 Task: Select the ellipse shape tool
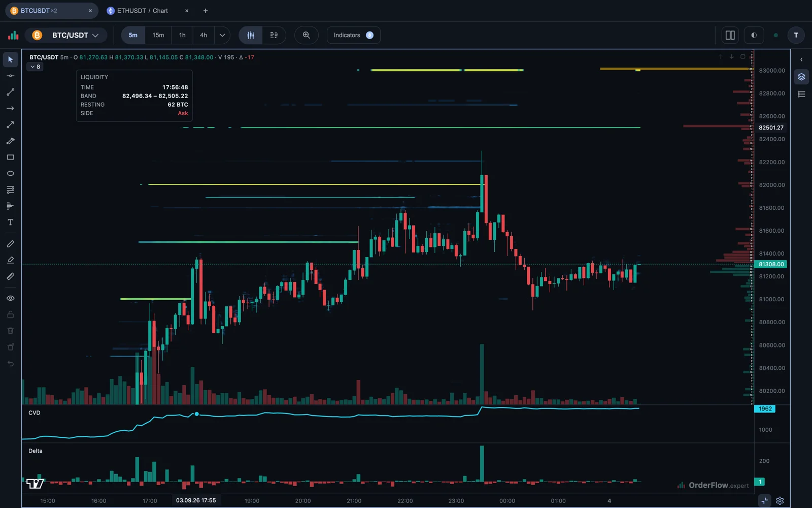[x=10, y=173]
